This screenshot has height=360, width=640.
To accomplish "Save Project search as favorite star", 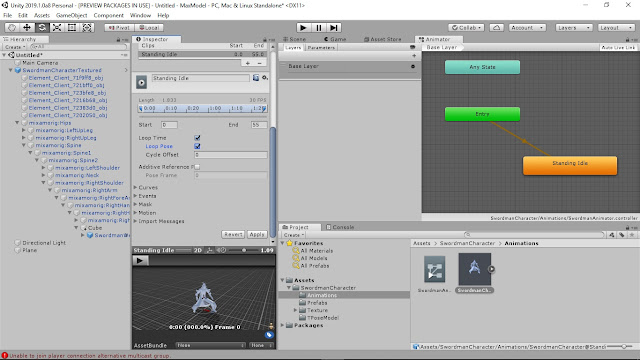I will pos(632,235).
